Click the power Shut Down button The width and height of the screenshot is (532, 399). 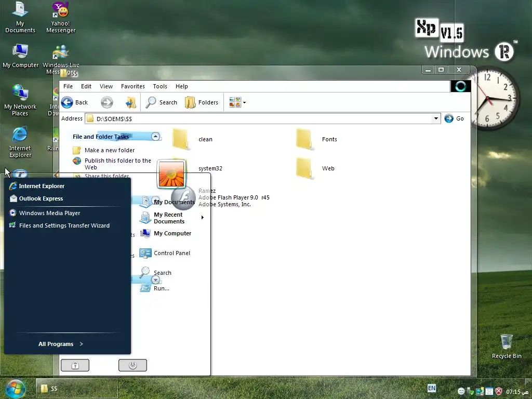coord(132,365)
